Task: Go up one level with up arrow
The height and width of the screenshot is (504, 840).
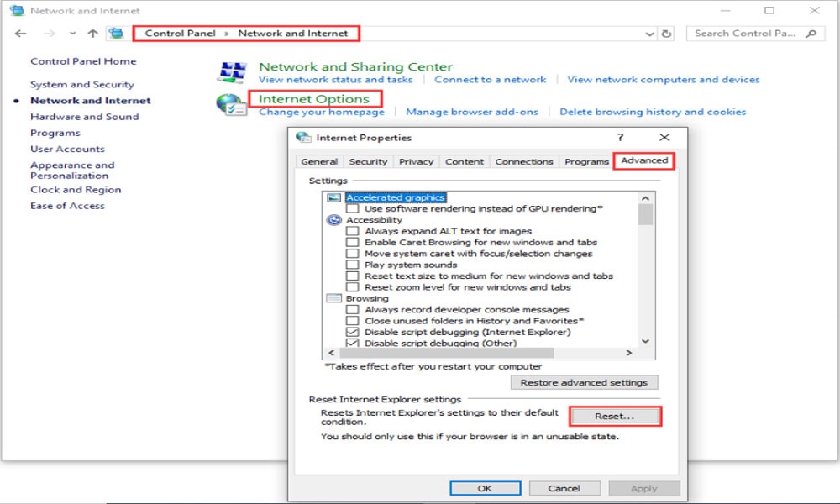Action: coord(92,34)
